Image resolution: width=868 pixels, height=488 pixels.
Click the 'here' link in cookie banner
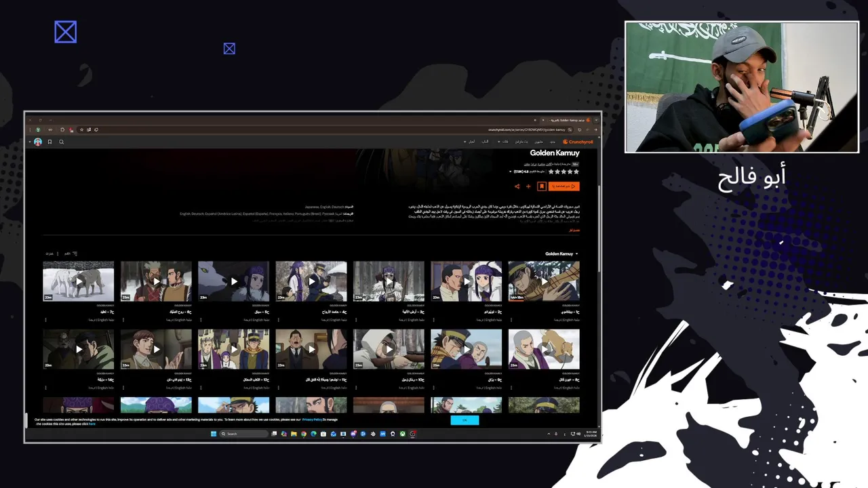tap(92, 424)
